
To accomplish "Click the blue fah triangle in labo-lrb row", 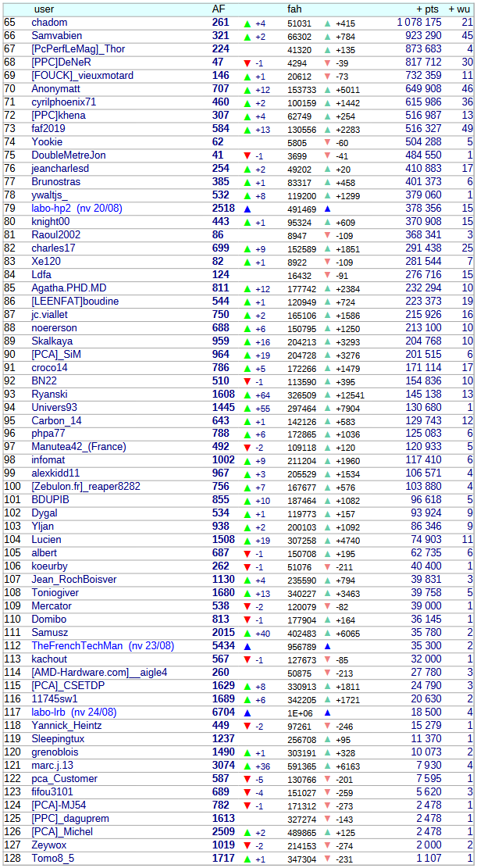I will click(327, 713).
